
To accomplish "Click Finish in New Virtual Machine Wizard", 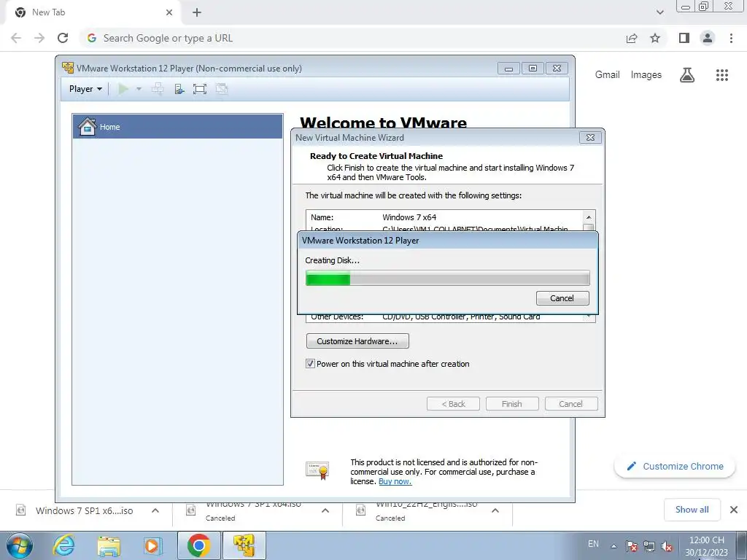I will pos(512,404).
